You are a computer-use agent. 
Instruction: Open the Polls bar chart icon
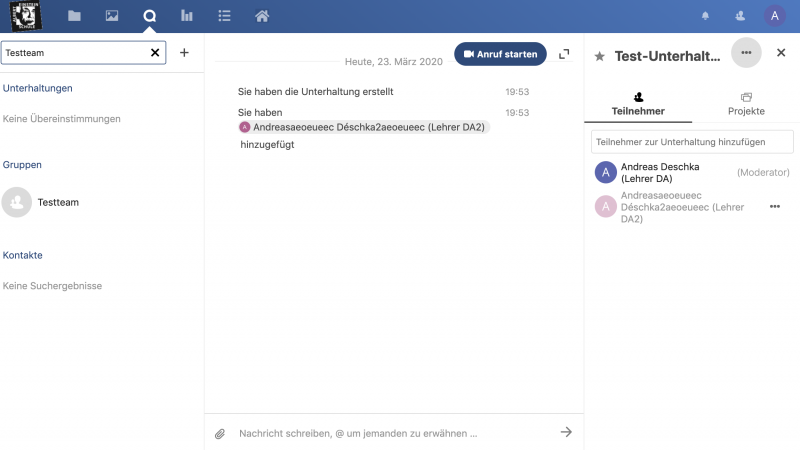pos(187,16)
